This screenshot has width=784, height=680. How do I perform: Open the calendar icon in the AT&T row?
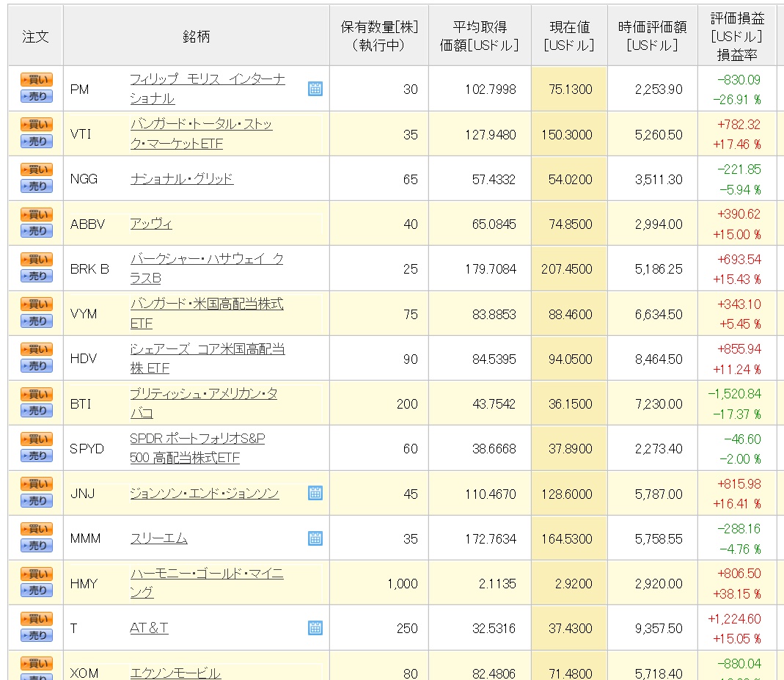click(x=315, y=628)
